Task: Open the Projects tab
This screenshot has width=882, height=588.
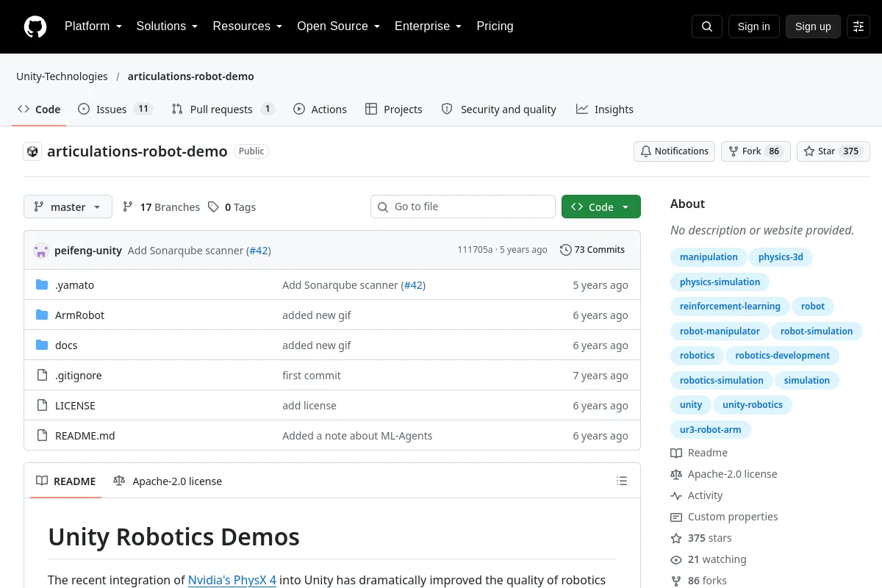Action: point(394,109)
